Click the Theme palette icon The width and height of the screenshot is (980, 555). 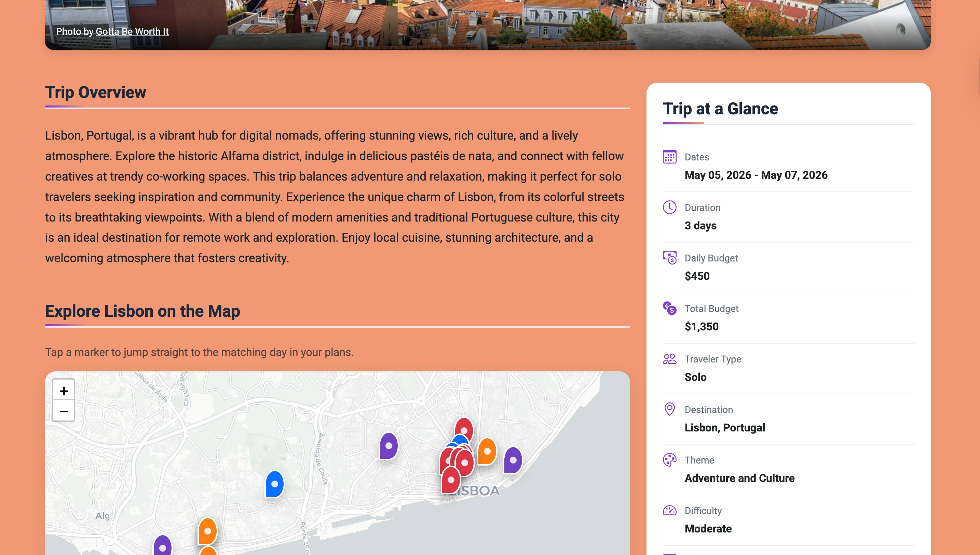click(x=669, y=460)
